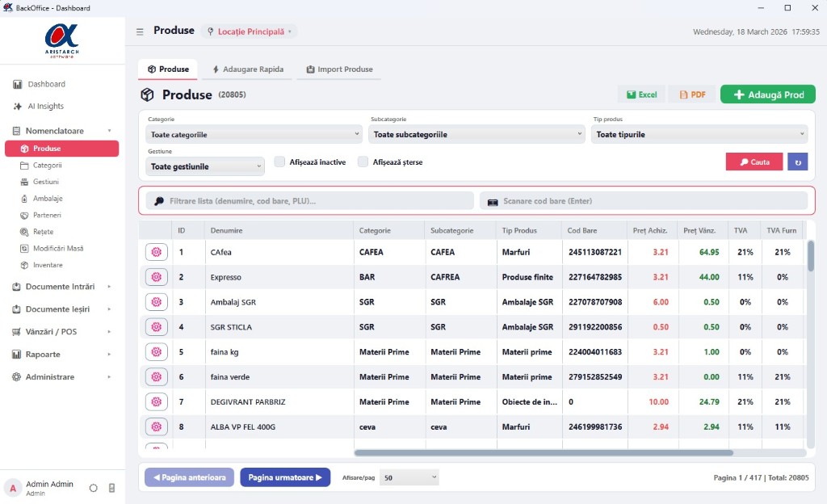Expand the Rapoarte section
827x504 pixels.
61,355
